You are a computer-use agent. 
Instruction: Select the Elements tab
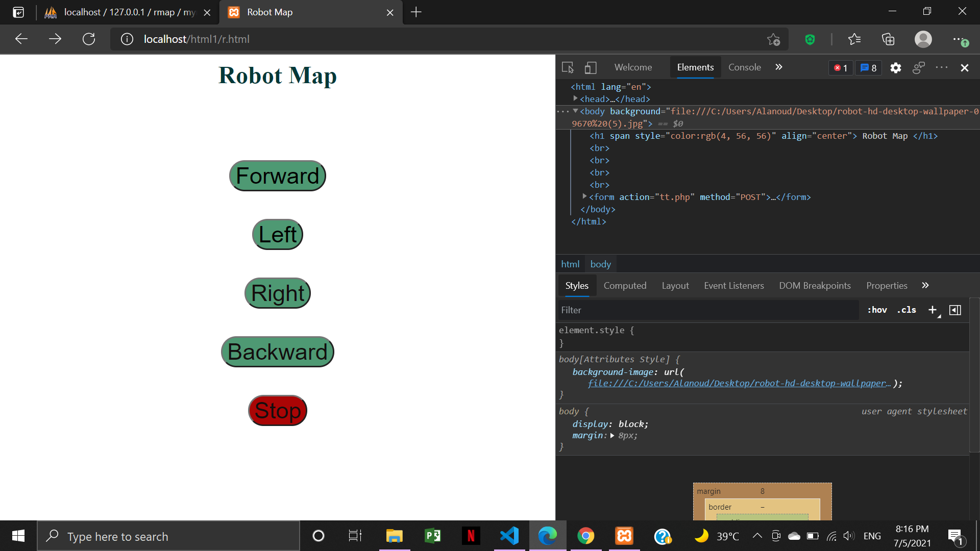pos(695,67)
